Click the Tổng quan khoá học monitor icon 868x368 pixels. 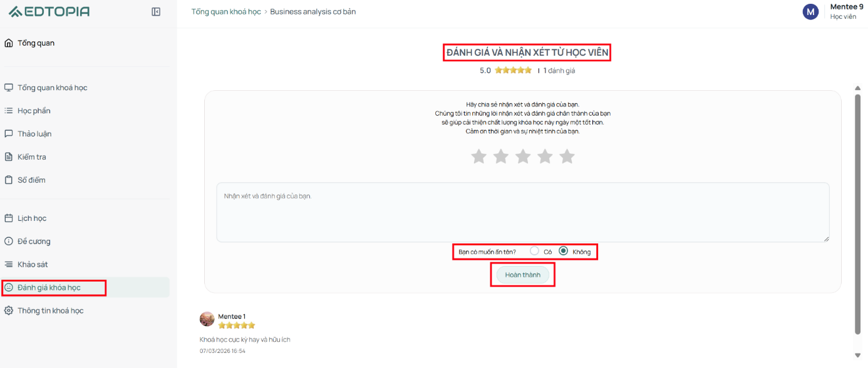(8, 88)
